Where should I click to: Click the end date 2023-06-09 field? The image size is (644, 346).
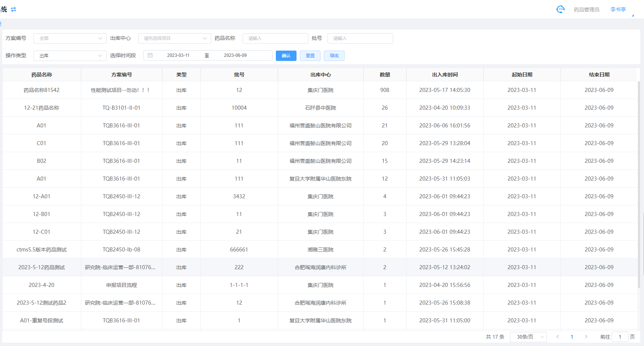[x=235, y=55]
